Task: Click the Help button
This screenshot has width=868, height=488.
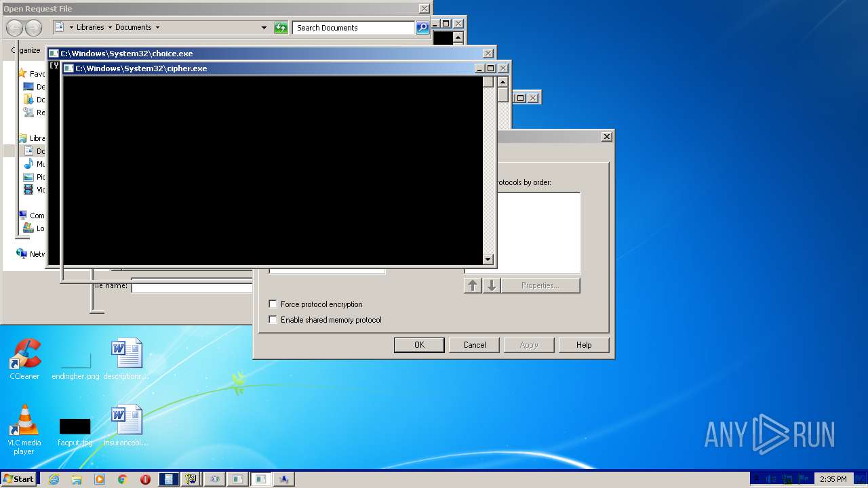Action: [x=584, y=345]
